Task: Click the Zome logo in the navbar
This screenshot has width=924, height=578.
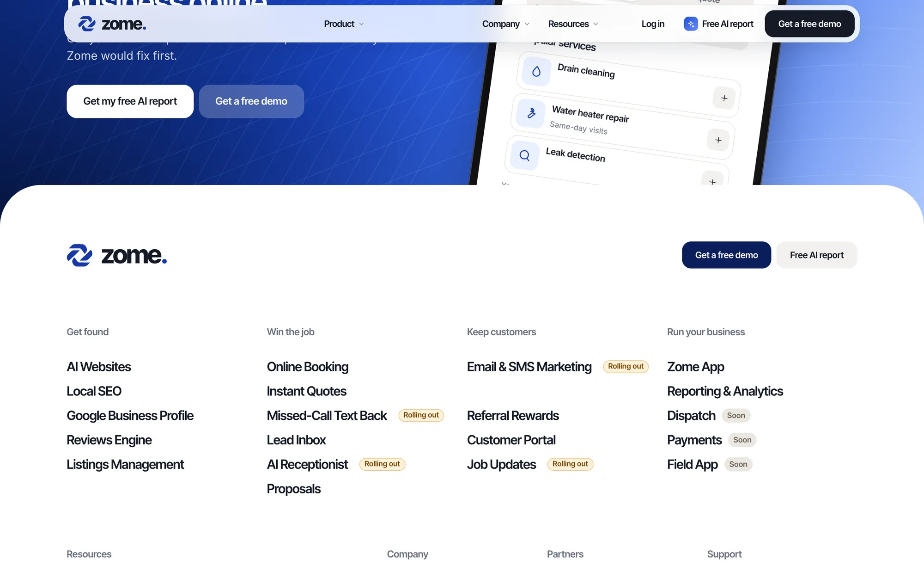Action: click(x=112, y=24)
